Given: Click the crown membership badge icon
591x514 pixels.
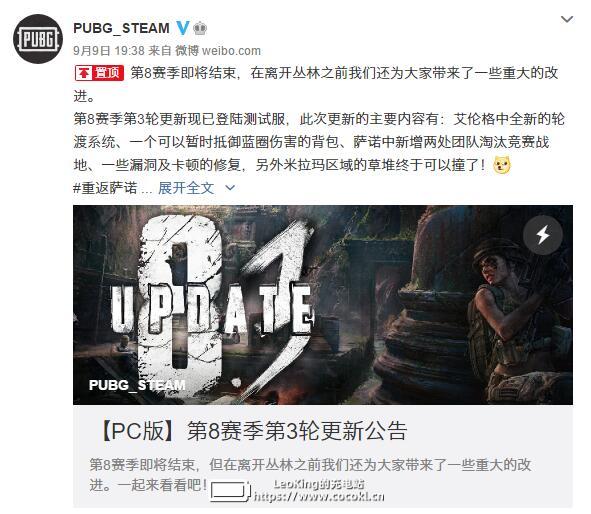Looking at the screenshot, I should tap(200, 28).
